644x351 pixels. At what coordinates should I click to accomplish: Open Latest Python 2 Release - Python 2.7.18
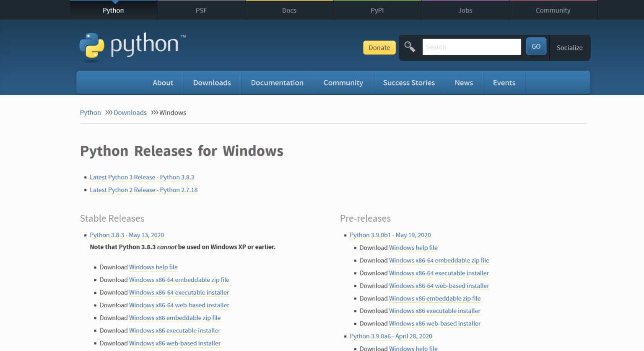(x=143, y=190)
